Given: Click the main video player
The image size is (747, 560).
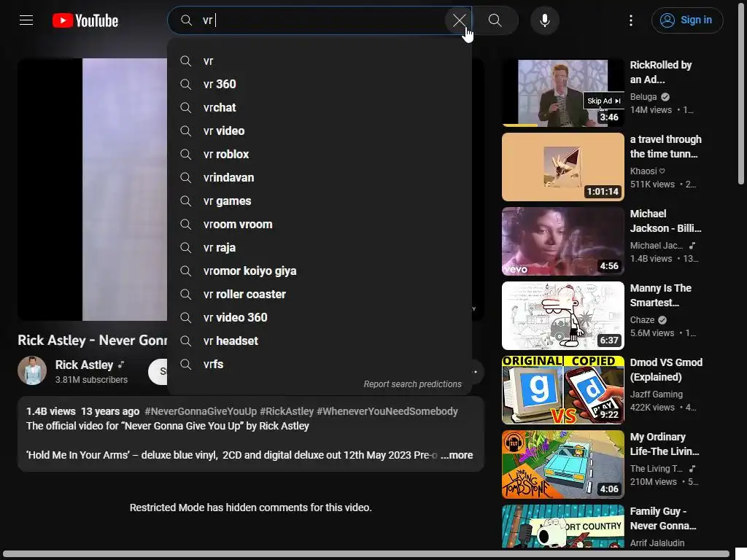Looking at the screenshot, I should coord(93,190).
